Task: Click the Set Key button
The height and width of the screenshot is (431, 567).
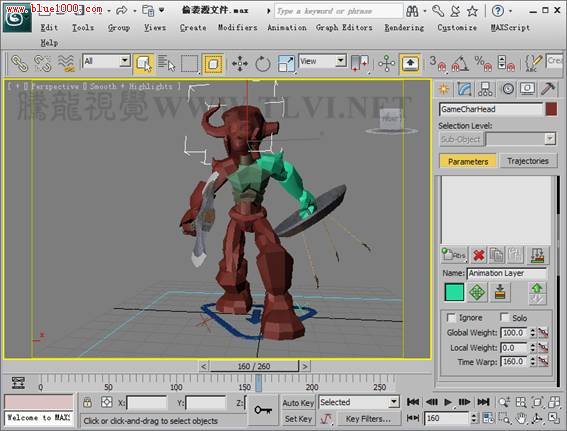Action: coord(298,419)
